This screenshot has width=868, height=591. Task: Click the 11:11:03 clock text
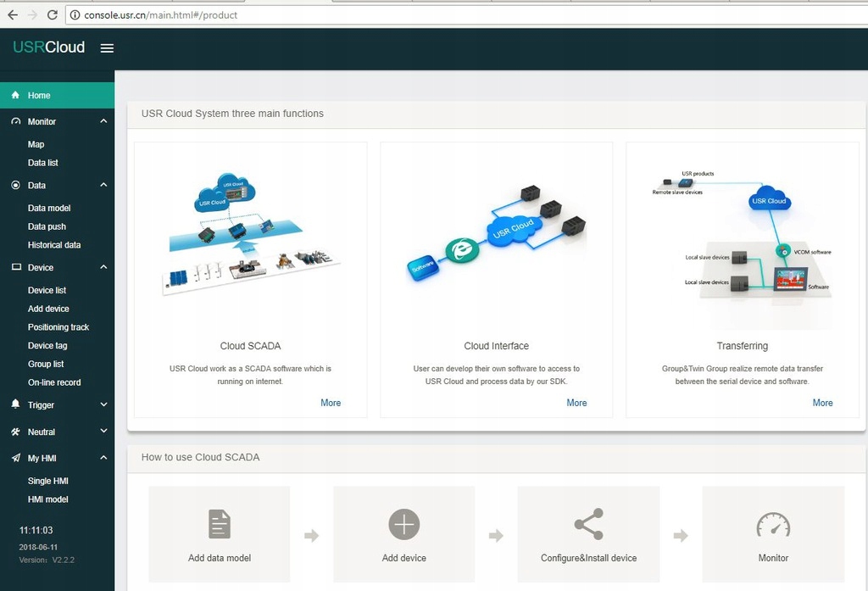click(x=36, y=530)
